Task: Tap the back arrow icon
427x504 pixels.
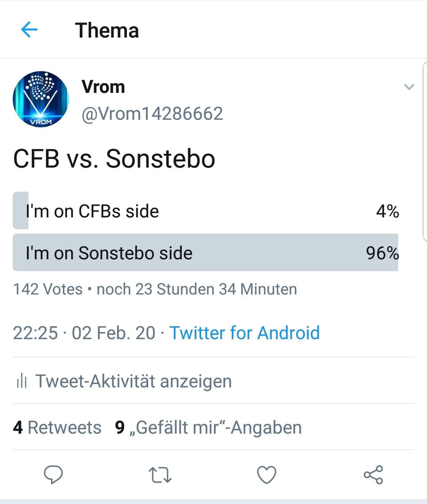Action: [x=29, y=30]
